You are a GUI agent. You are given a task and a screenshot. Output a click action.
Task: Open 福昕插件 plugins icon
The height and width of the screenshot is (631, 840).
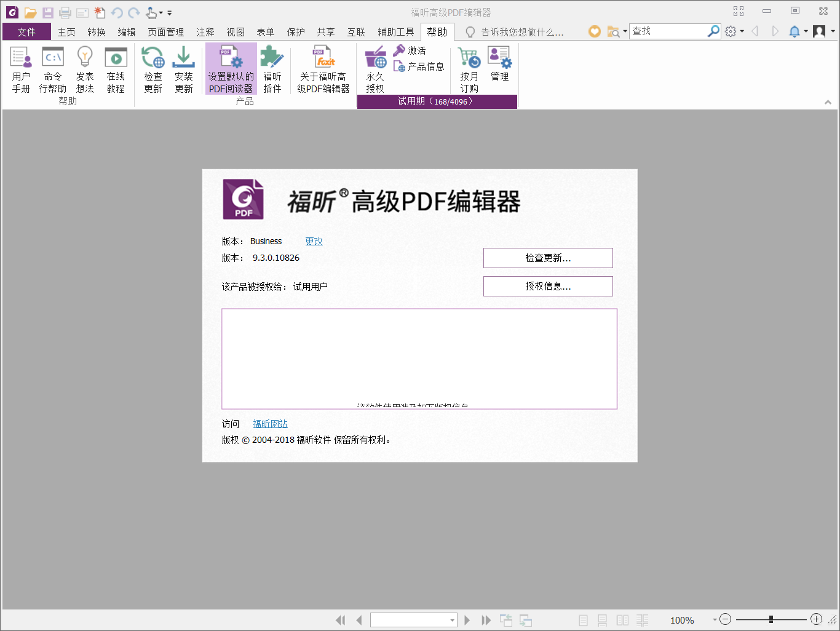(x=272, y=70)
